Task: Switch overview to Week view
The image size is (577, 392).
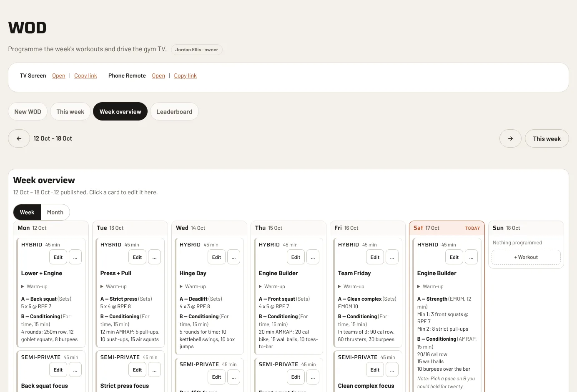Action: coord(27,212)
